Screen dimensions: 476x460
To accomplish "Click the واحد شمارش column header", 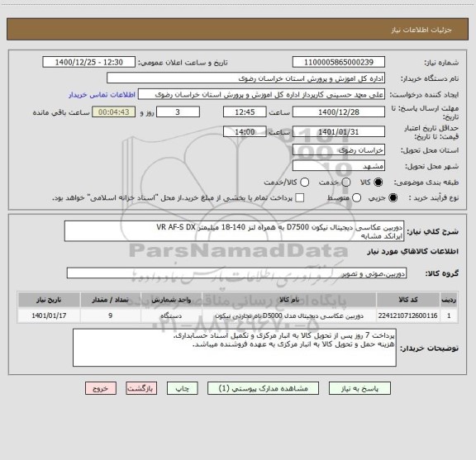I will tap(171, 300).
